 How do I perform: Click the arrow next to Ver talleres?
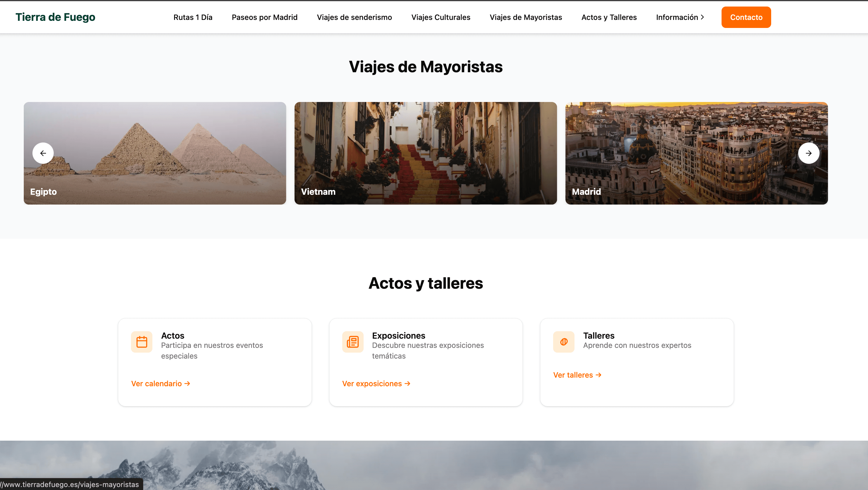click(599, 375)
